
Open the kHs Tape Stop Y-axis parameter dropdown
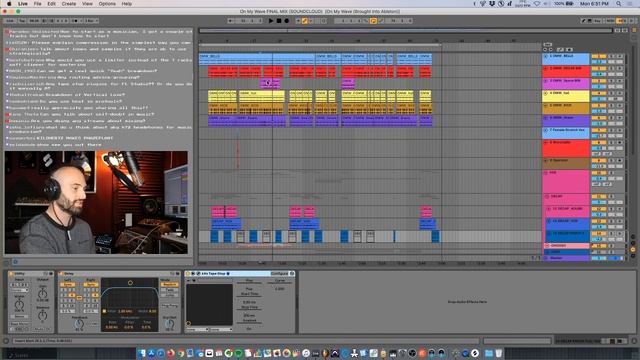point(222,329)
